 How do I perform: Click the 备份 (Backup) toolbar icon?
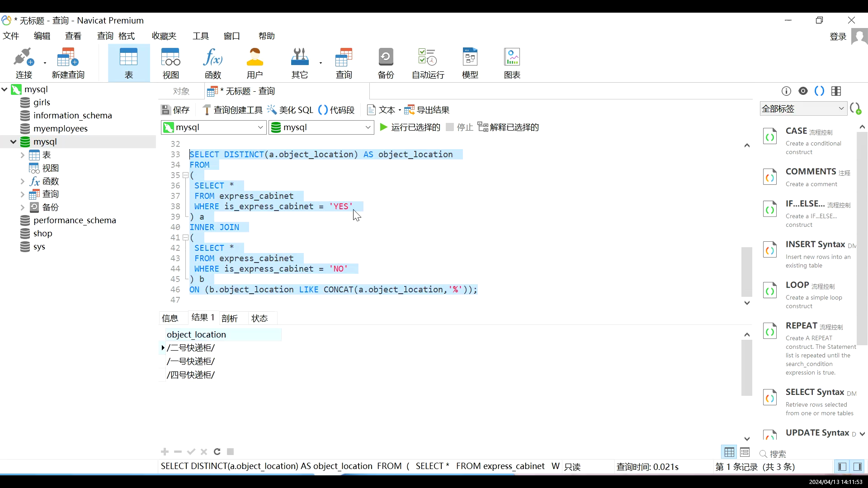coord(385,63)
